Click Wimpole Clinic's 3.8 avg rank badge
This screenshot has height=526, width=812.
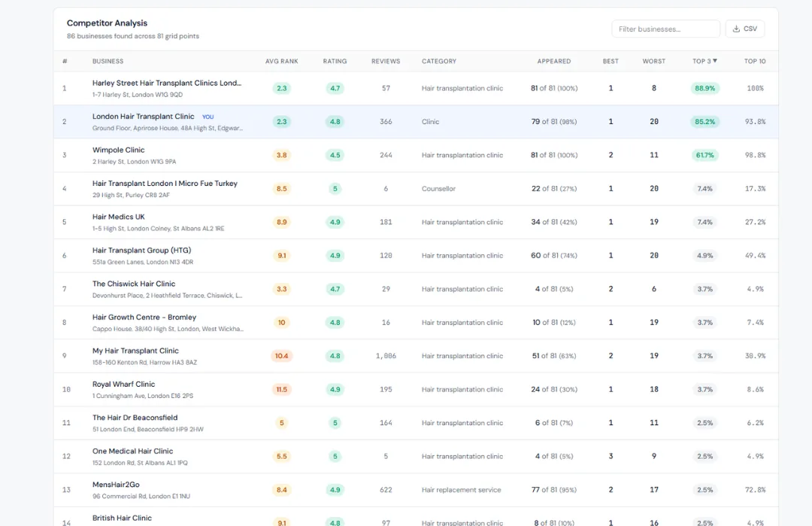[x=281, y=155]
